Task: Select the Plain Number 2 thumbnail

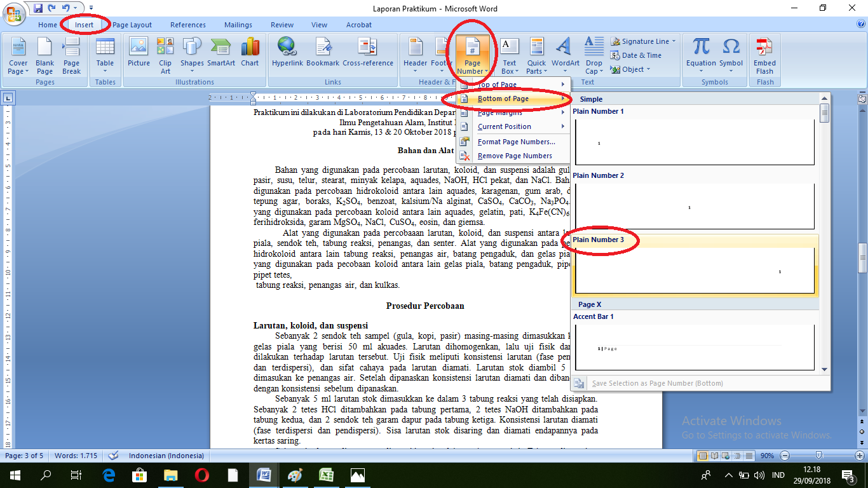Action: tap(695, 207)
